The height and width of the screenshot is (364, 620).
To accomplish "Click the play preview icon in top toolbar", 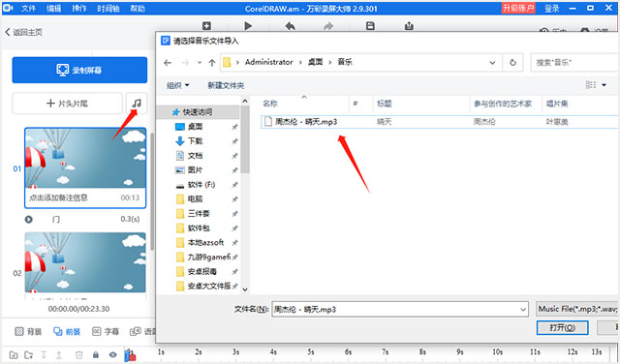I will pyautogui.click(x=248, y=26).
